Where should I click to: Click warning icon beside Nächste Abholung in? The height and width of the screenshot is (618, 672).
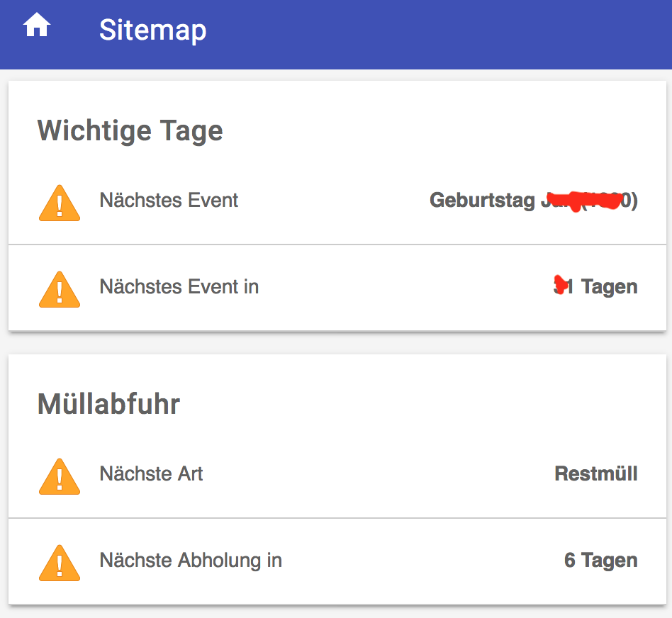coord(60,563)
